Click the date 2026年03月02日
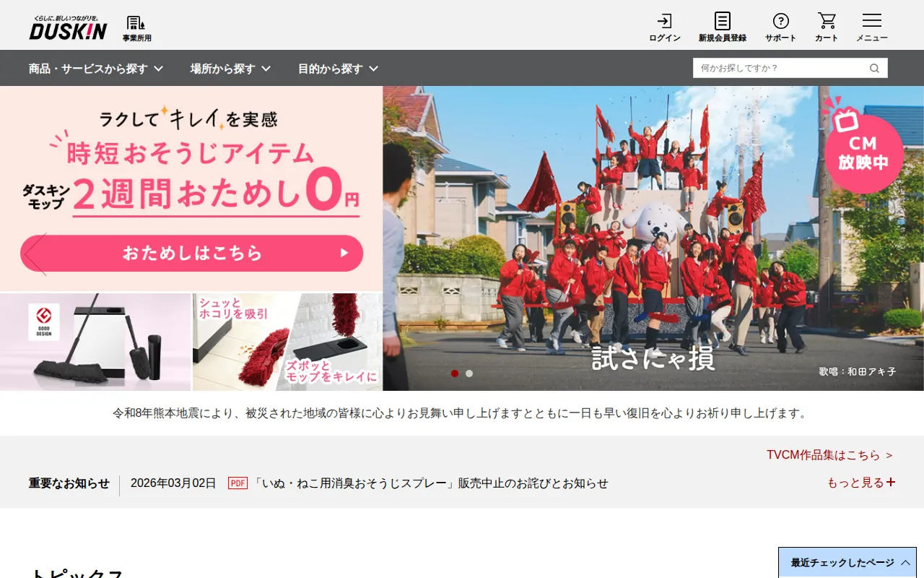The image size is (924, 578). coord(173,483)
